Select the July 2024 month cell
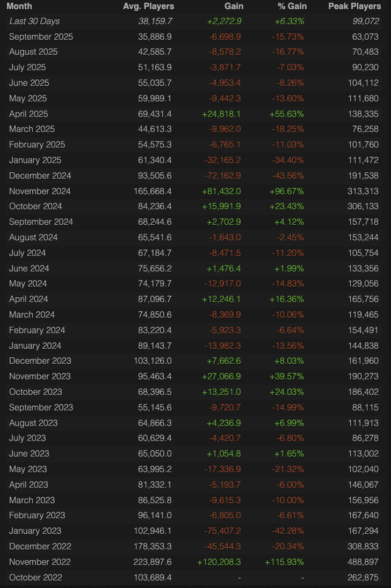This screenshot has width=391, height=588. pyautogui.click(x=27, y=253)
